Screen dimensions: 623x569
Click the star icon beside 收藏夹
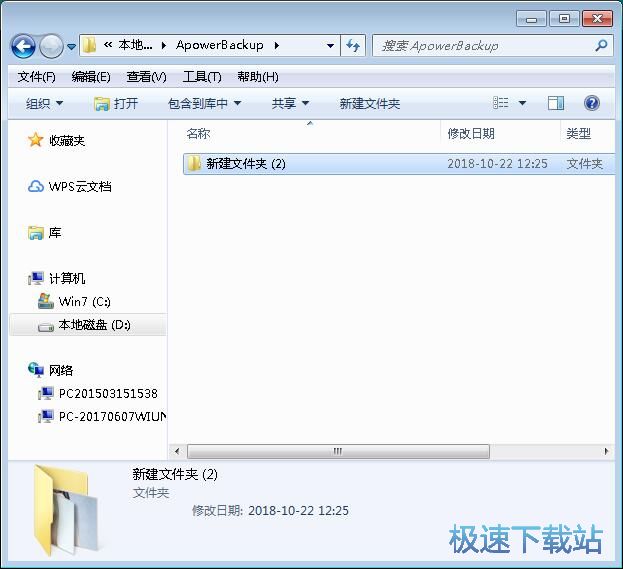pos(35,140)
